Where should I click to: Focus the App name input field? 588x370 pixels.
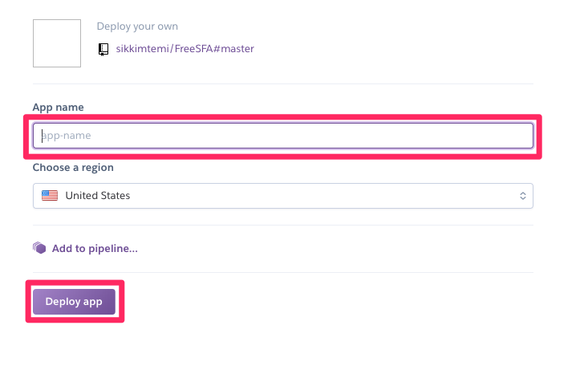click(282, 136)
